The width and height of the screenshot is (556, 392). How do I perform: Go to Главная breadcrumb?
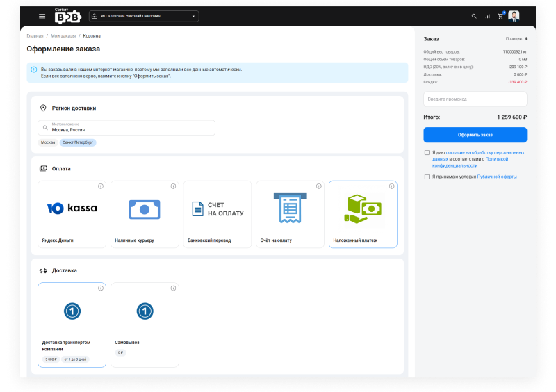pyautogui.click(x=35, y=35)
